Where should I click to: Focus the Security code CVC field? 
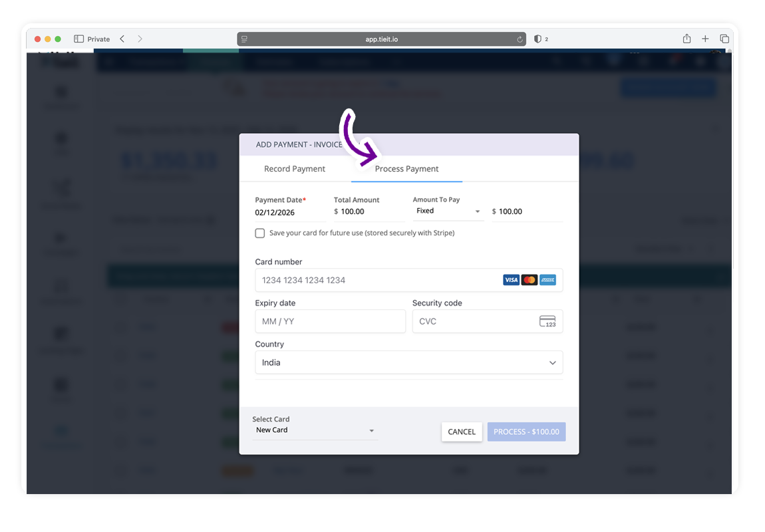[488, 321]
